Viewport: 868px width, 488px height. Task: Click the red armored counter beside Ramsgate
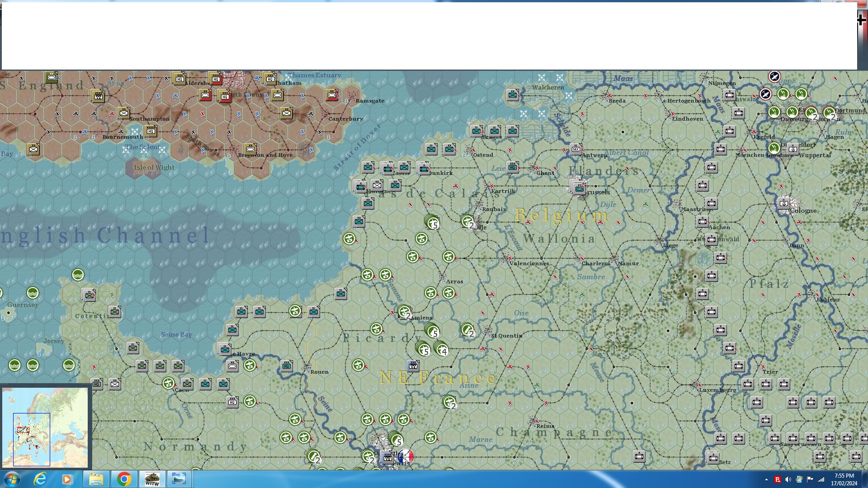click(332, 95)
